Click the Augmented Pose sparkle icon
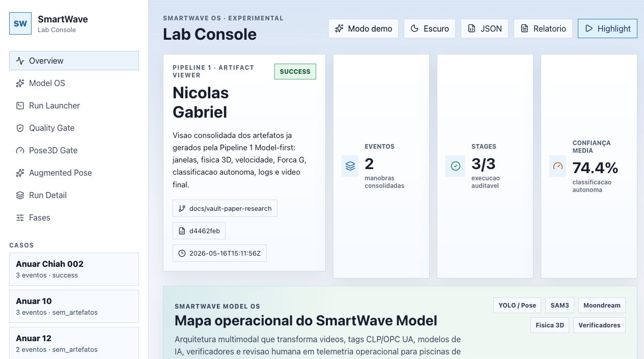This screenshot has width=644, height=359. (x=20, y=173)
